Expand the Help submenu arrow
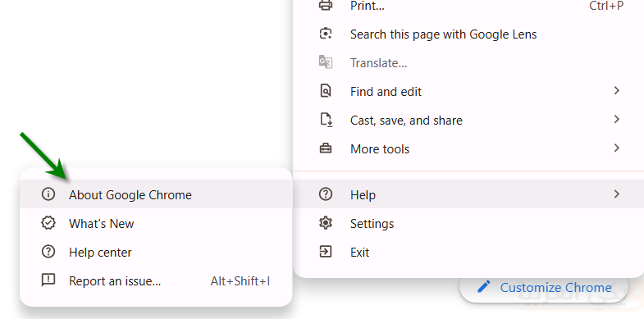 616,194
